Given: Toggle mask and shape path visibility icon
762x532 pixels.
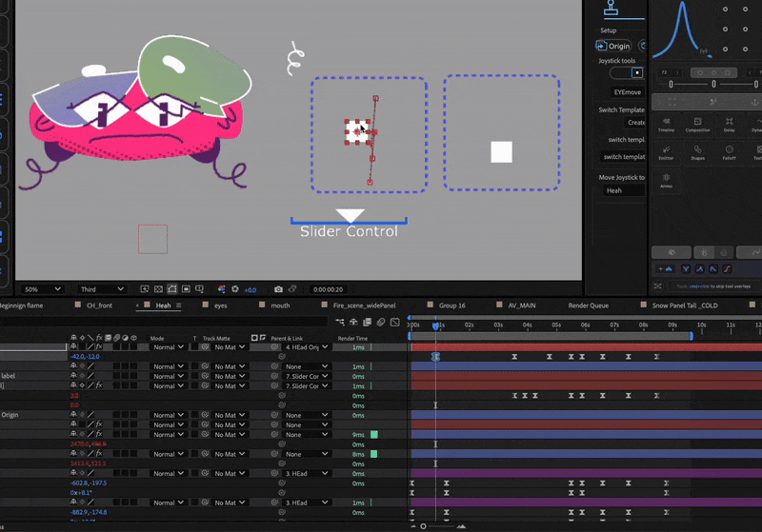Looking at the screenshot, I should [x=172, y=289].
